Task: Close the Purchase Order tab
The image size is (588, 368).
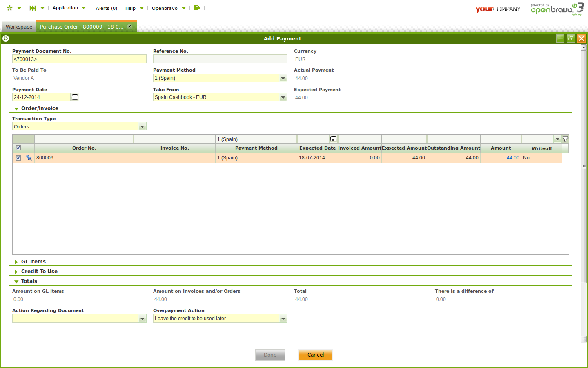Action: click(130, 27)
